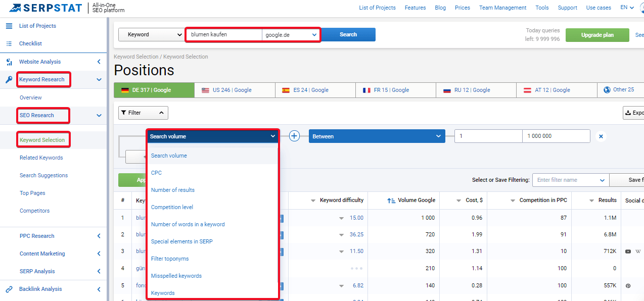Collapse the Search volume filter dropdown
This screenshot has height=301, width=644.
click(x=213, y=136)
